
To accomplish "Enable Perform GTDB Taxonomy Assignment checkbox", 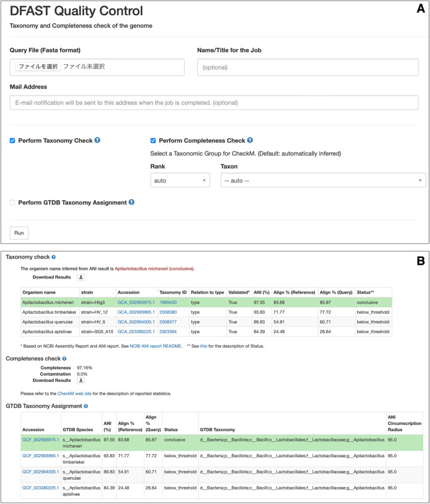I will click(x=13, y=202).
